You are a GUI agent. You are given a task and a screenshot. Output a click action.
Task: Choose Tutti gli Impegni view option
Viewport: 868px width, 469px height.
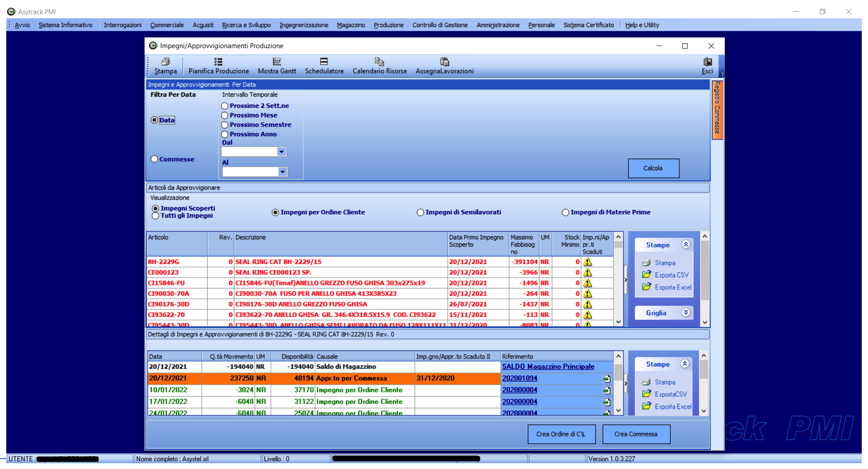point(155,216)
